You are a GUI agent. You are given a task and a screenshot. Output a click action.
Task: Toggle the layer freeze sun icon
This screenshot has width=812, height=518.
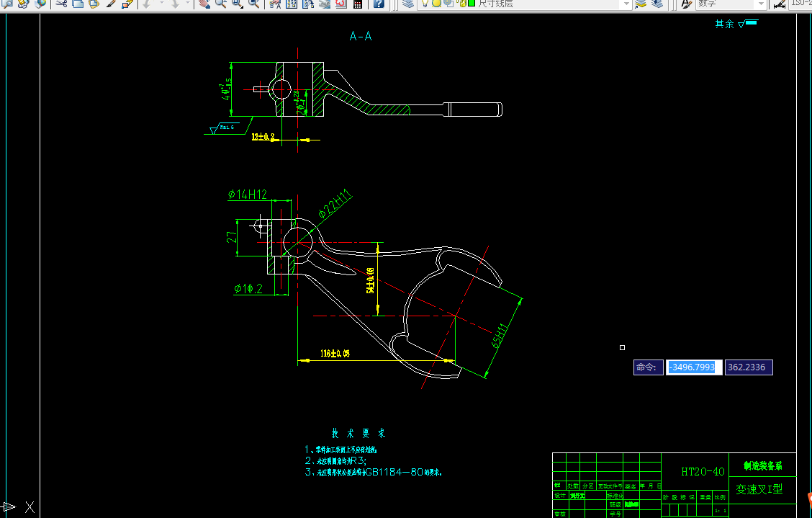click(x=436, y=3)
